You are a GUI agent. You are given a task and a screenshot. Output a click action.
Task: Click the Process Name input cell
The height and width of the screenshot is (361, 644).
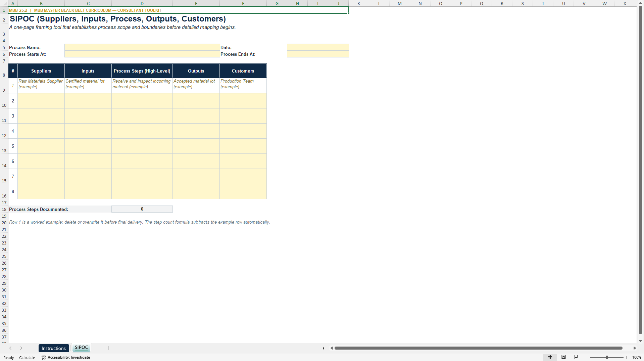[x=142, y=47]
